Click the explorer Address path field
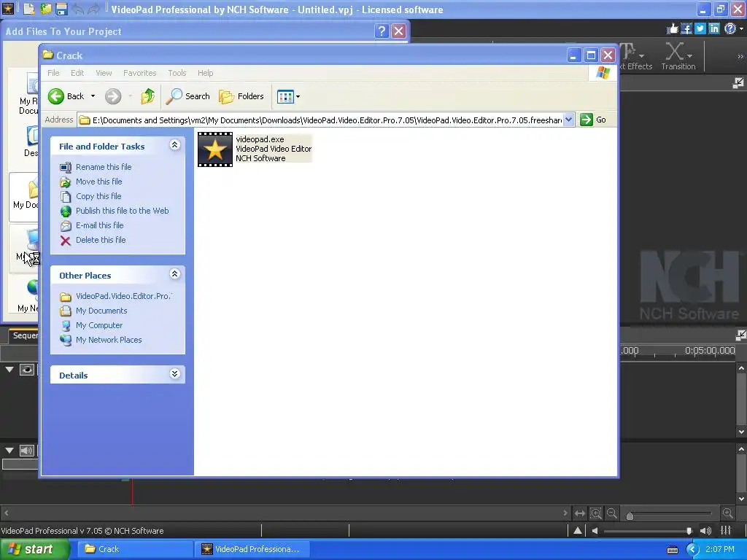This screenshot has height=560, width=747. click(x=327, y=120)
